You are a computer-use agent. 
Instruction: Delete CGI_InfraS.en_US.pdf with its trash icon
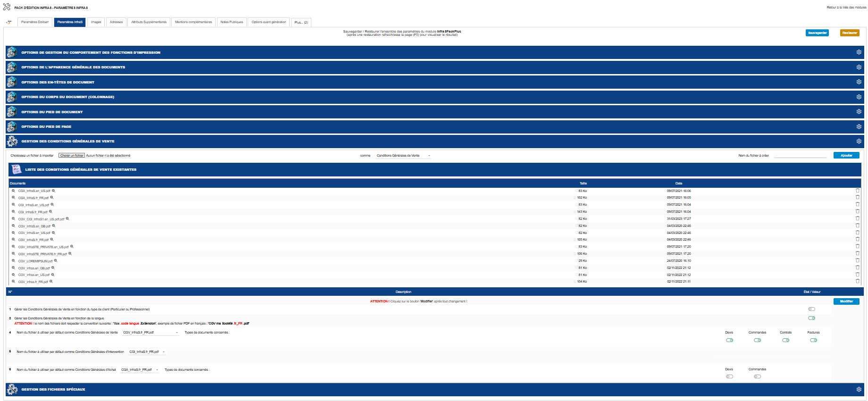(x=858, y=205)
